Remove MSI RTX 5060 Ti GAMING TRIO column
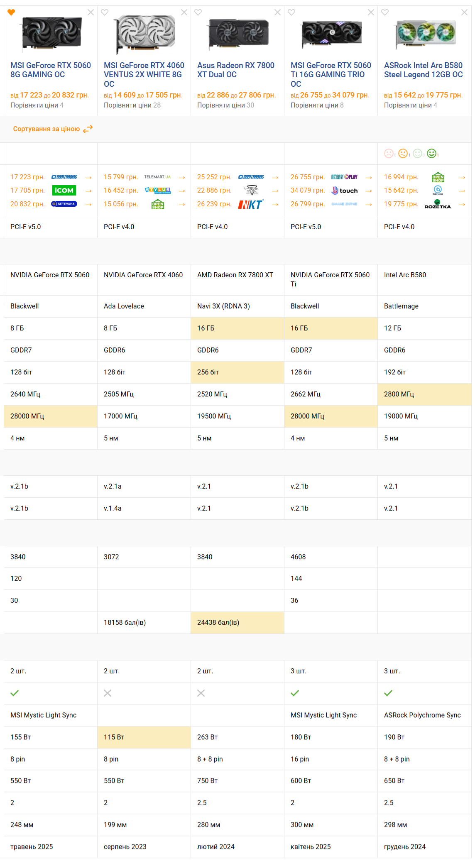Image resolution: width=475 pixels, height=868 pixels. (371, 12)
